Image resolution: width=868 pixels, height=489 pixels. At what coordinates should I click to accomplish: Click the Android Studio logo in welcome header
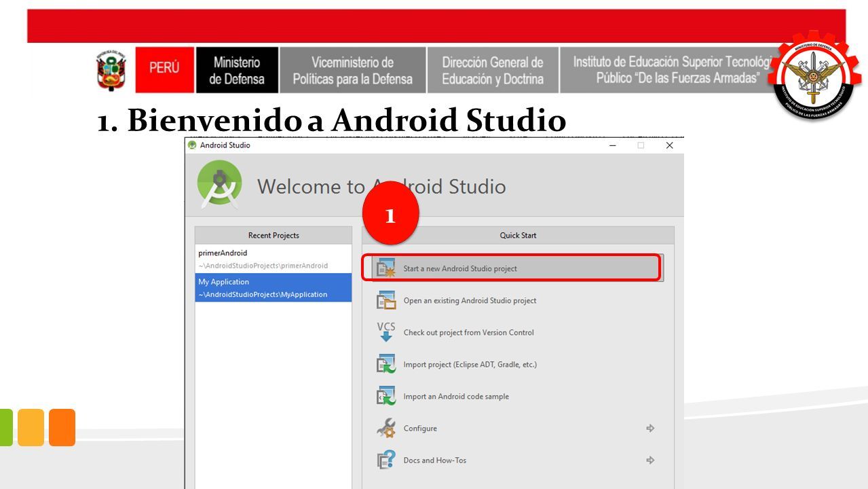[x=219, y=185]
